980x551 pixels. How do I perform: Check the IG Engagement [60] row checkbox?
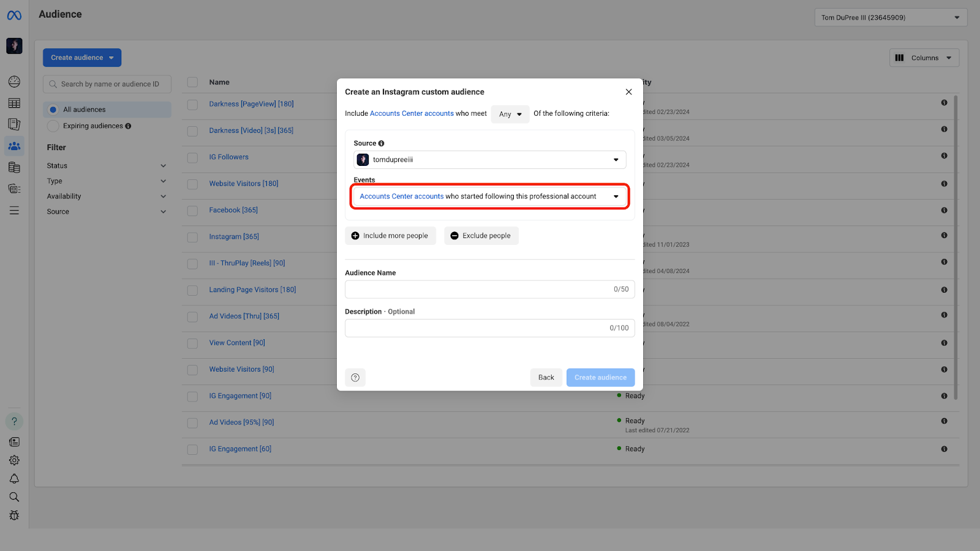(x=192, y=449)
